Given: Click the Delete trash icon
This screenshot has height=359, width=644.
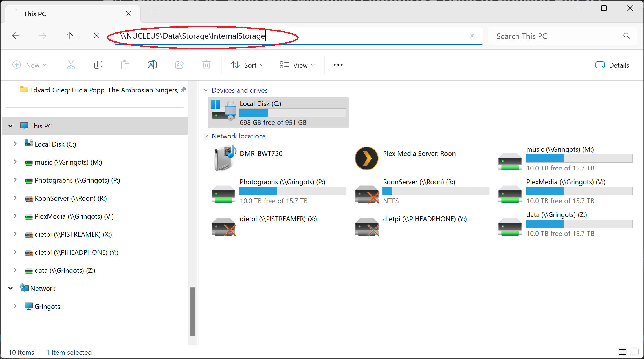Looking at the screenshot, I should (206, 65).
